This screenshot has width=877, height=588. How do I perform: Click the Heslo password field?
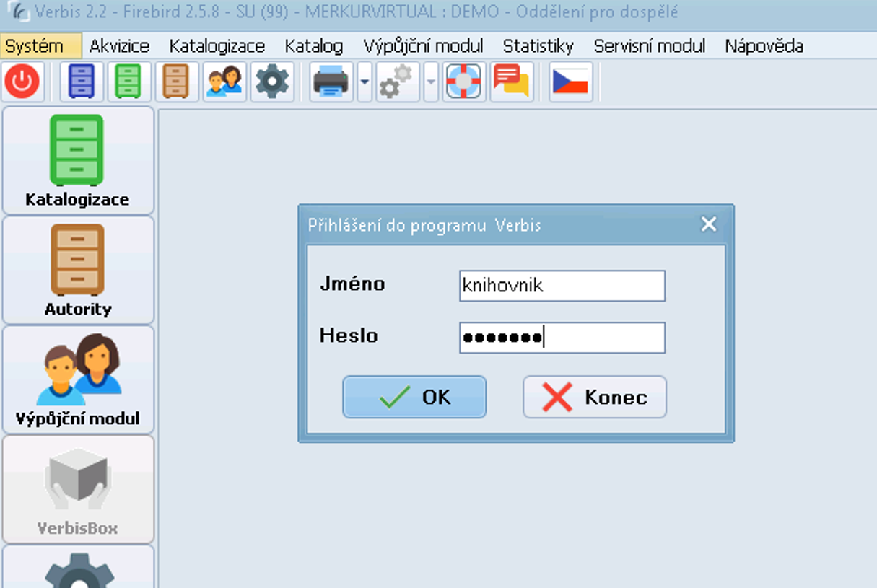(x=562, y=338)
